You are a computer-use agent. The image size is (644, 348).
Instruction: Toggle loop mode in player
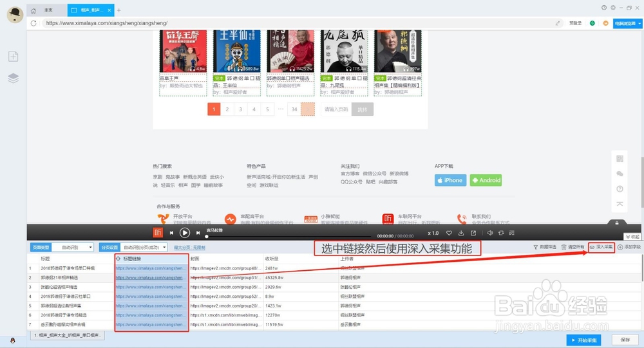[501, 233]
